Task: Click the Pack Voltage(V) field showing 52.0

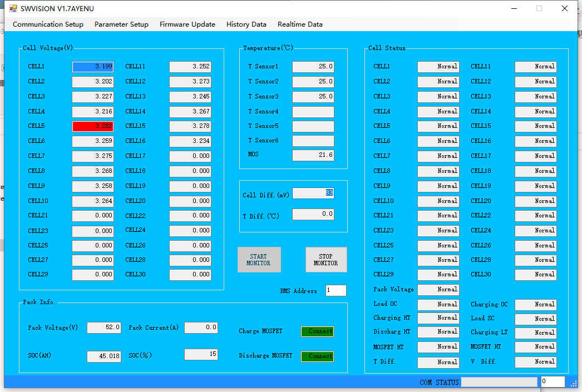Action: [x=104, y=328]
